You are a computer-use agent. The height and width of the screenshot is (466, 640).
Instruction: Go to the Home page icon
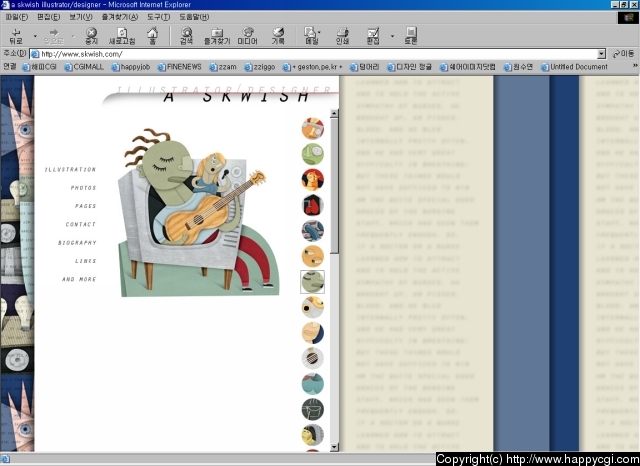click(153, 36)
